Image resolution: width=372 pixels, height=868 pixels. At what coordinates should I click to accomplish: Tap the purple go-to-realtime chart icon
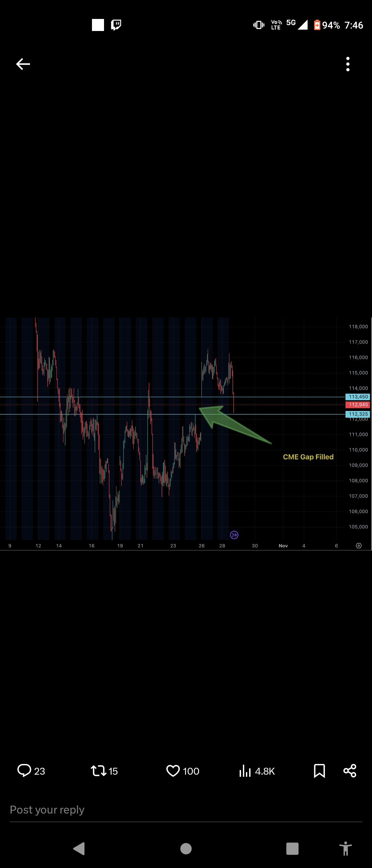(x=234, y=535)
